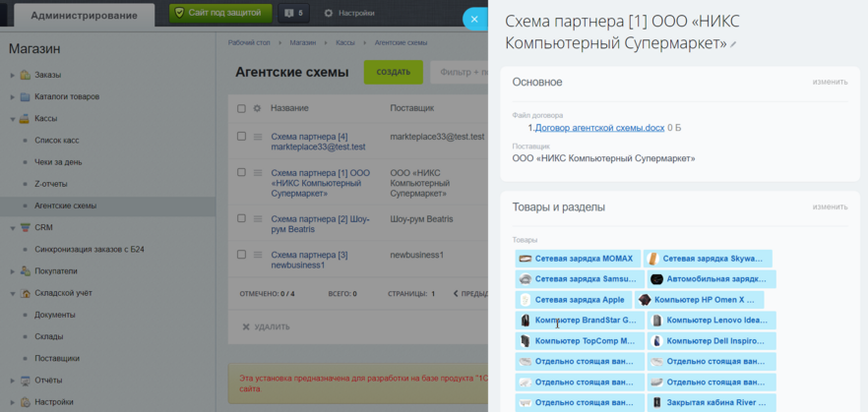Viewport: 868px width, 412px height.
Task: Check the row Схема партнера [3] newbusiness1
Action: 241,255
